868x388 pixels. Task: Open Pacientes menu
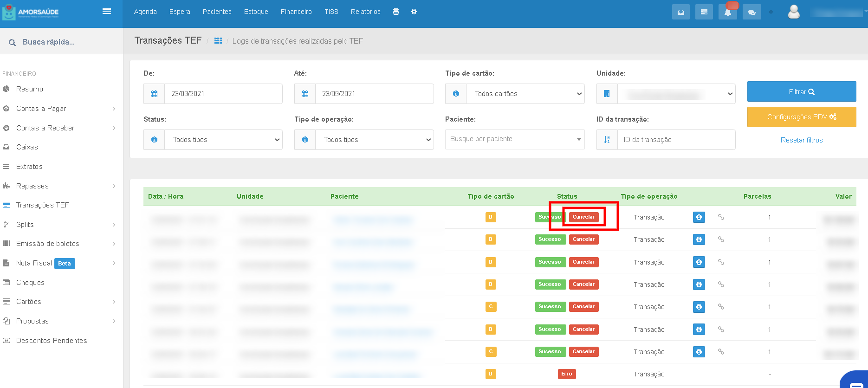(x=217, y=12)
